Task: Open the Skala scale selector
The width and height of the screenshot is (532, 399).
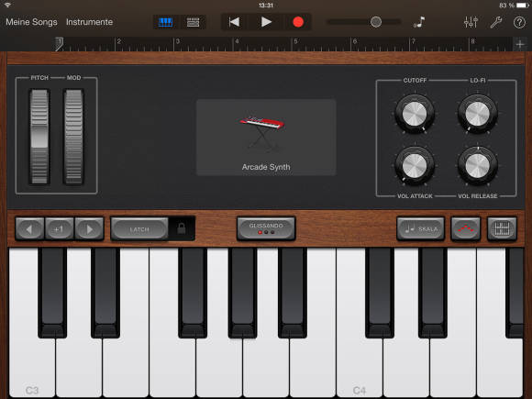Action: pyautogui.click(x=421, y=228)
